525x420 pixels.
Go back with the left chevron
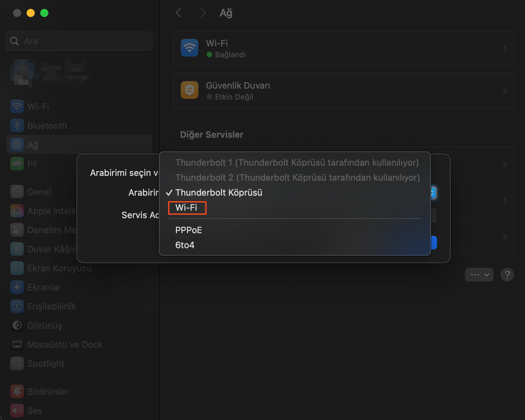point(178,13)
